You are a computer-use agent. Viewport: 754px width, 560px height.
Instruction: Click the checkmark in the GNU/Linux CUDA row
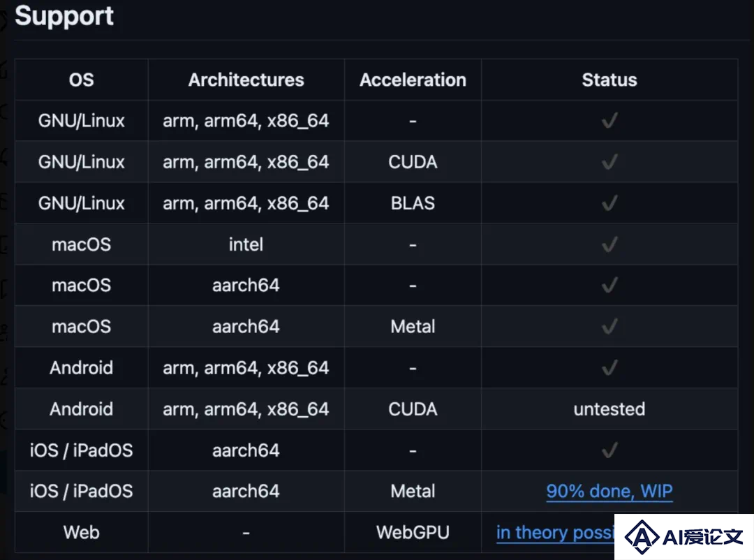tap(609, 162)
